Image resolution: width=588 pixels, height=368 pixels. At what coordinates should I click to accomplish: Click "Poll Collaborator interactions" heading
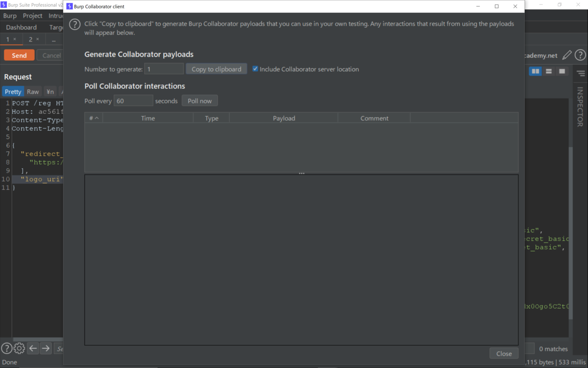(135, 86)
